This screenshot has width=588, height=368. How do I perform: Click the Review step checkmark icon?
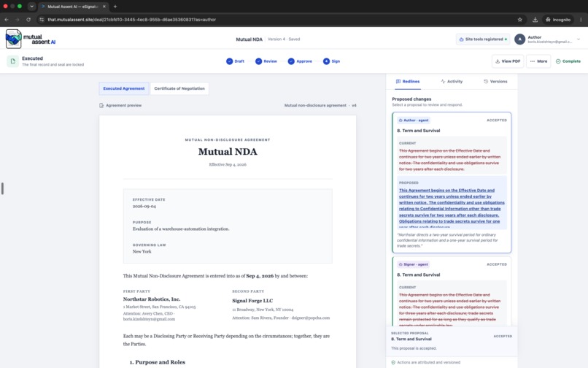(258, 61)
